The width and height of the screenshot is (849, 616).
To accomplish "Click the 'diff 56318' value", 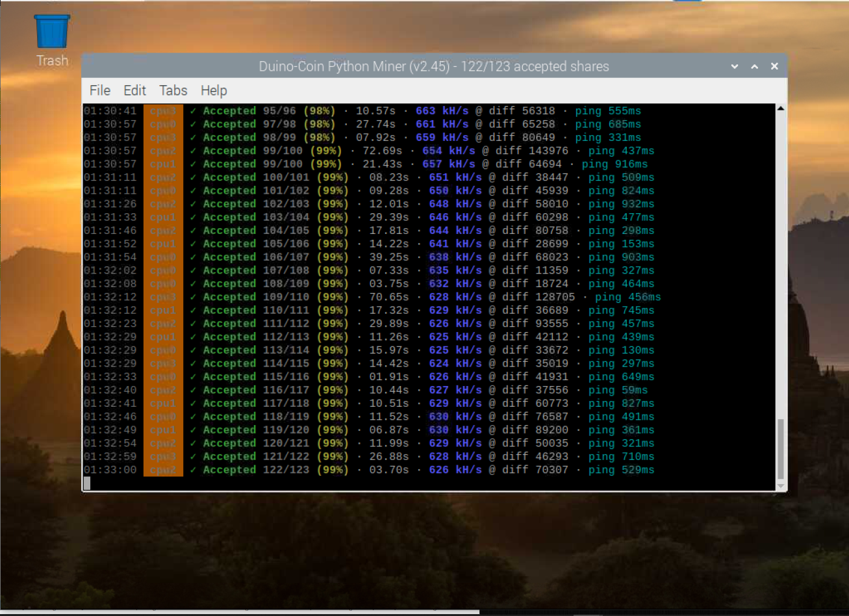I will (x=522, y=111).
